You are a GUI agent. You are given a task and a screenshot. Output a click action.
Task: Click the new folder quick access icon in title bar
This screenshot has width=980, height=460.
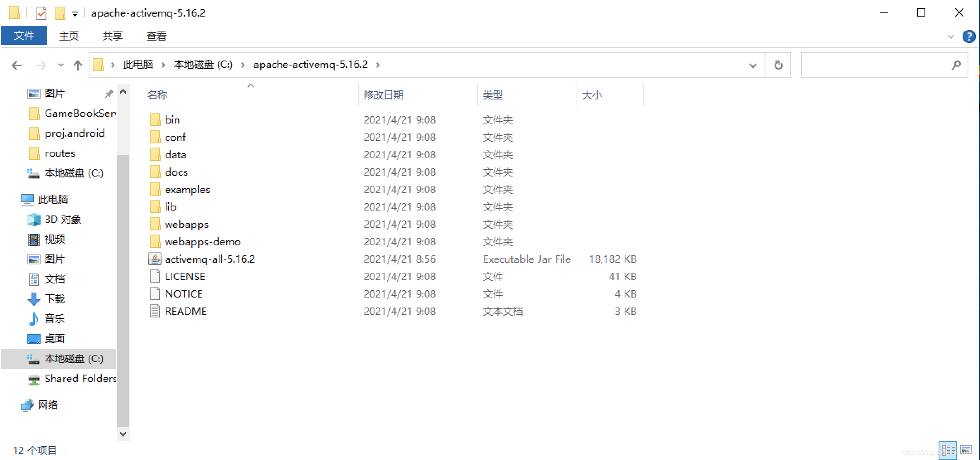60,13
